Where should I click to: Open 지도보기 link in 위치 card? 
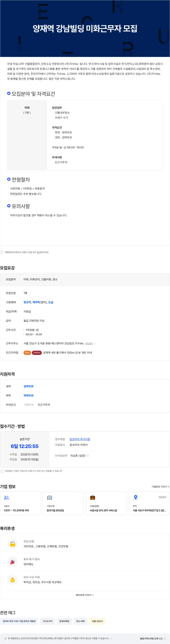pos(162,497)
